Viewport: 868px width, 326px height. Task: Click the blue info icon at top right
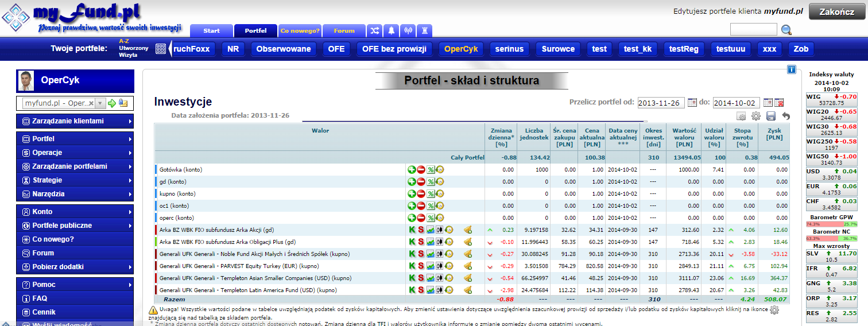pyautogui.click(x=791, y=69)
